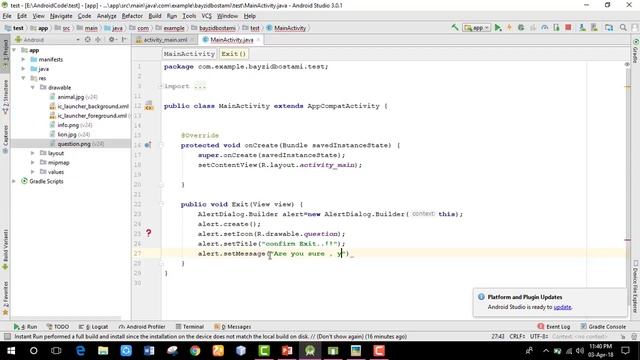Image resolution: width=640 pixels, height=360 pixels.
Task: Open Android Profiler tool window
Action: 142,327
